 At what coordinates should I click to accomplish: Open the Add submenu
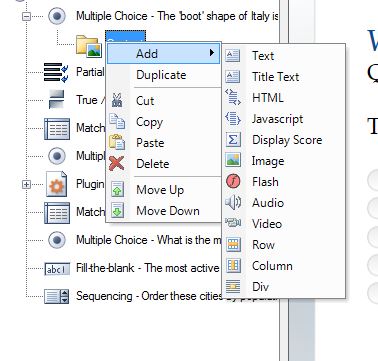pos(163,53)
